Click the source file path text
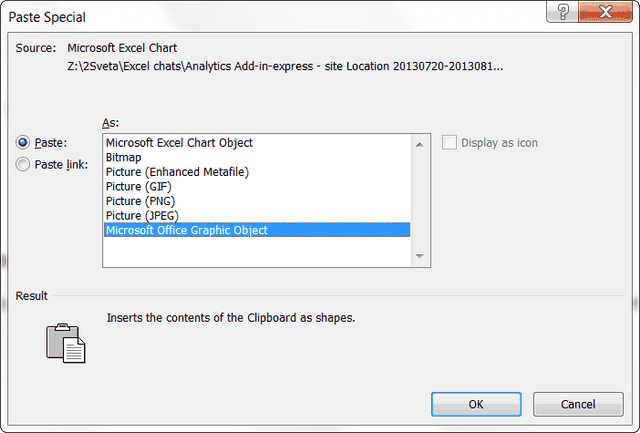The image size is (640, 433). click(285, 66)
